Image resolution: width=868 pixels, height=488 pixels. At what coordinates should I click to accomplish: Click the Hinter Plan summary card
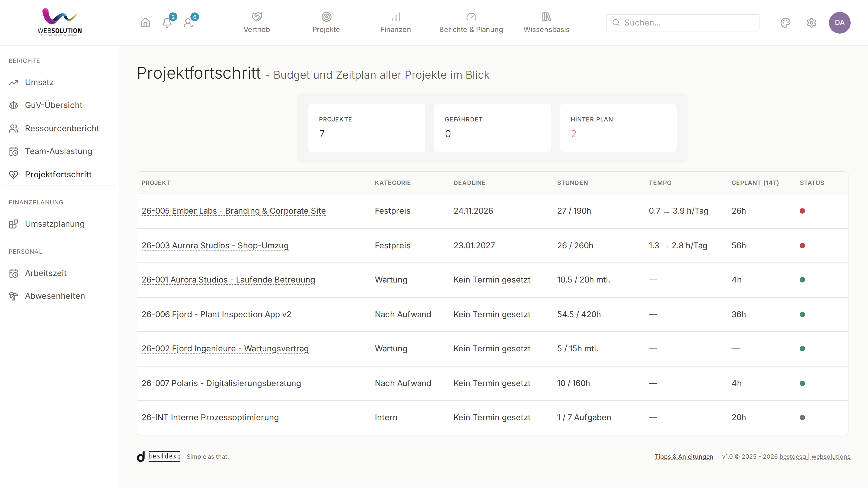click(x=618, y=128)
